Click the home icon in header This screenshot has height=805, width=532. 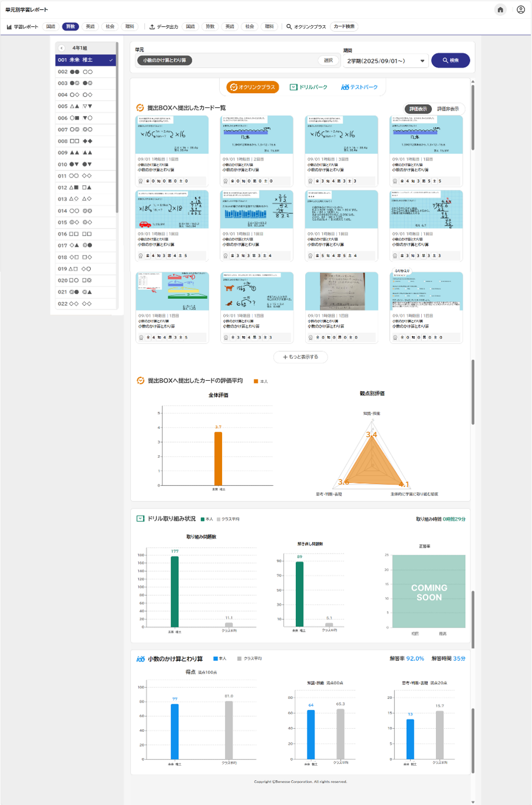tap(500, 10)
